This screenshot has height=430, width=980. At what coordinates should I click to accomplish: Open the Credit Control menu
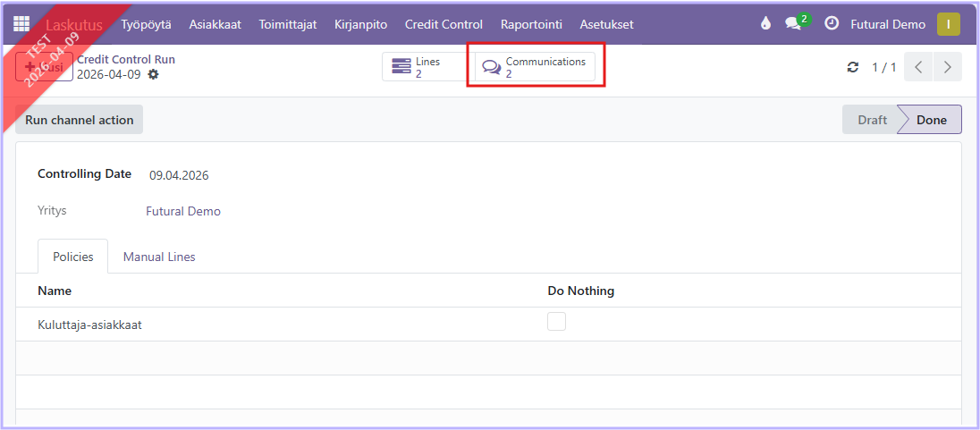[x=444, y=24]
